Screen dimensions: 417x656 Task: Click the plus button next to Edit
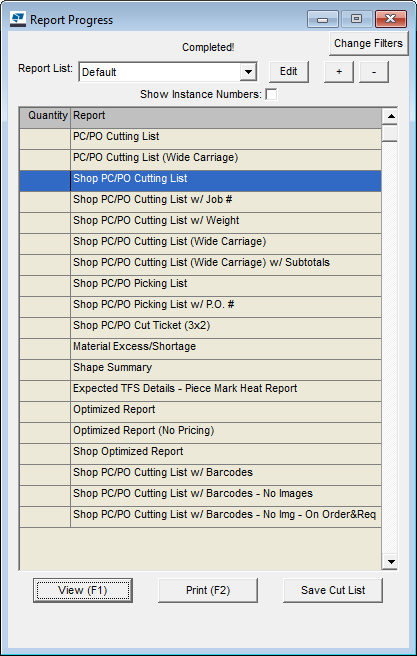click(x=339, y=72)
